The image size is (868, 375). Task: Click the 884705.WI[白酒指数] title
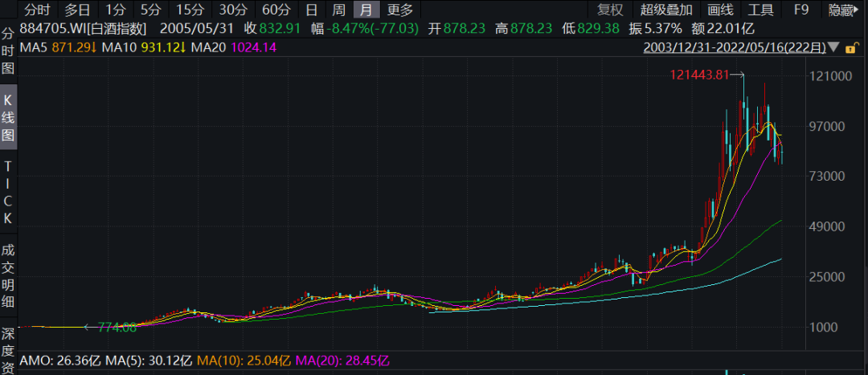pos(83,30)
